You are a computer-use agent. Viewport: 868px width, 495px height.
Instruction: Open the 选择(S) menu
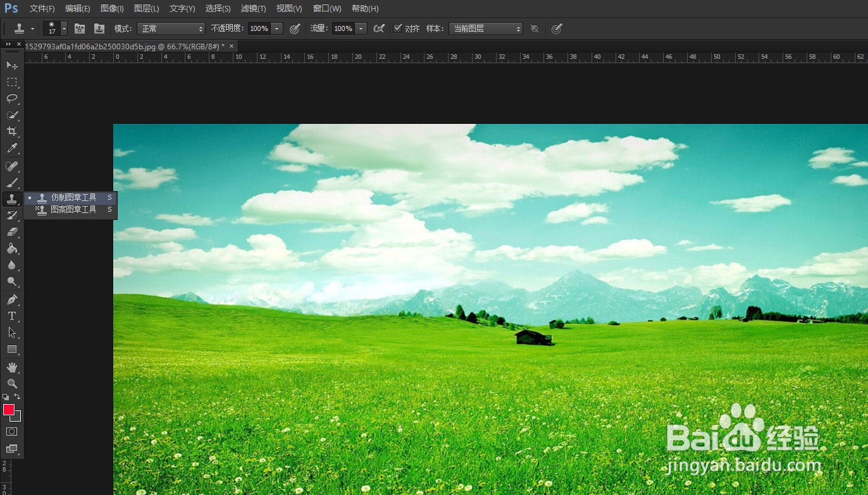[218, 9]
